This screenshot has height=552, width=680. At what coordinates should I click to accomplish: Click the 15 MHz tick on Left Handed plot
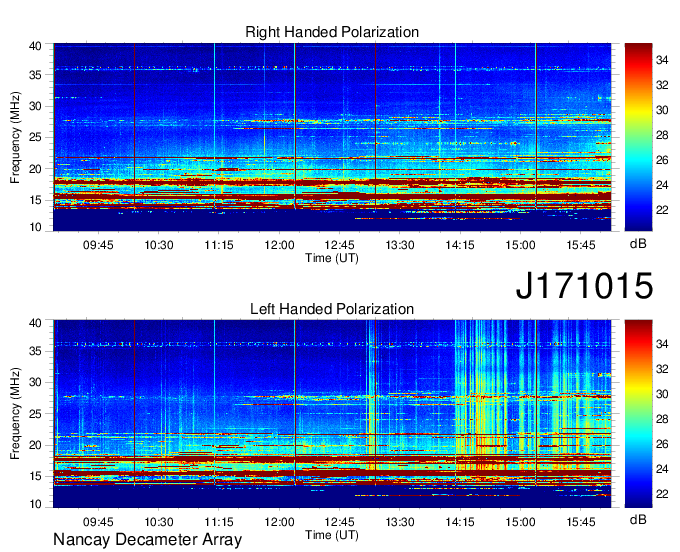point(36,477)
